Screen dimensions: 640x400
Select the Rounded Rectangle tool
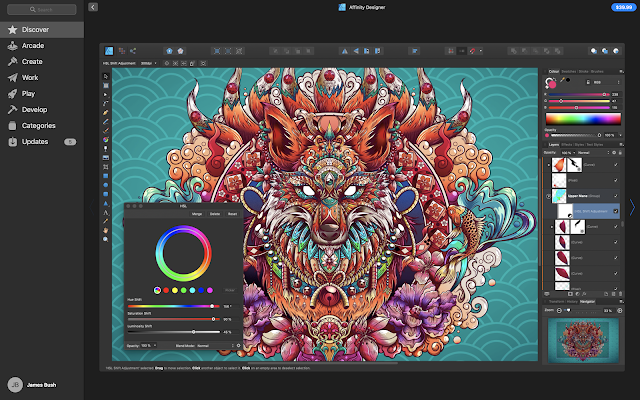click(x=106, y=194)
